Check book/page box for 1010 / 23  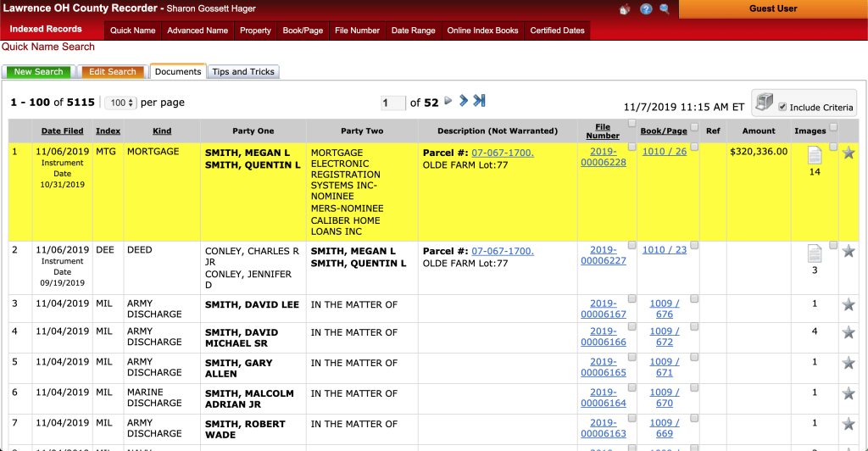694,245
